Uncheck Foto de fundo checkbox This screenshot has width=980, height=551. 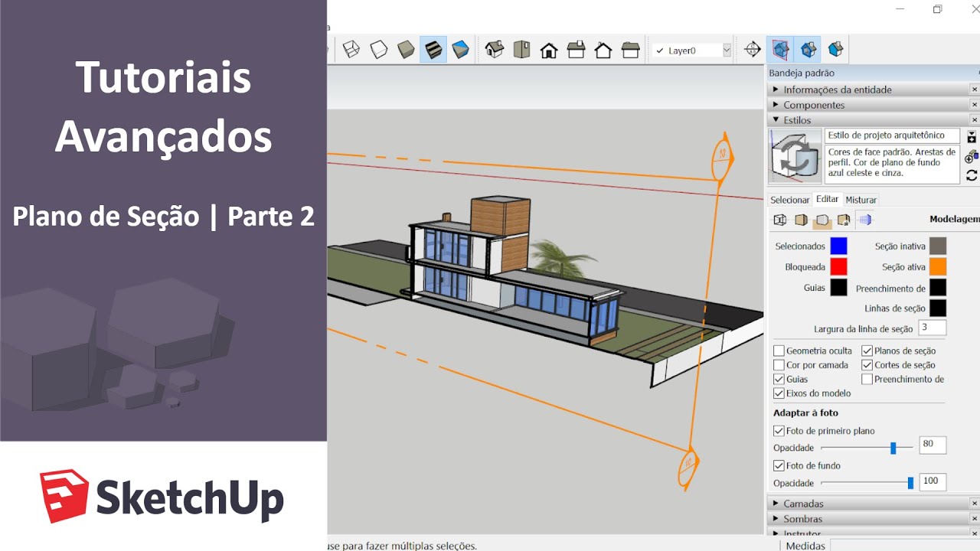pyautogui.click(x=779, y=465)
